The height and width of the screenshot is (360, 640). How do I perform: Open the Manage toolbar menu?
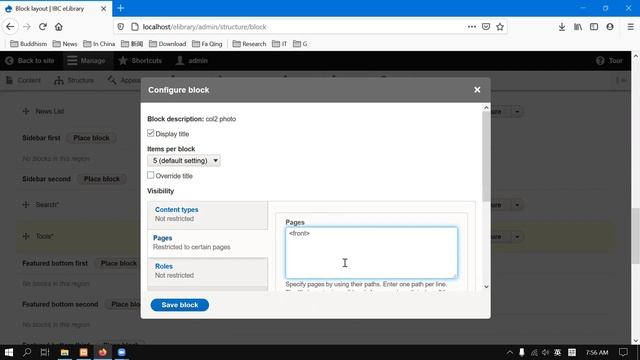pyautogui.click(x=87, y=61)
